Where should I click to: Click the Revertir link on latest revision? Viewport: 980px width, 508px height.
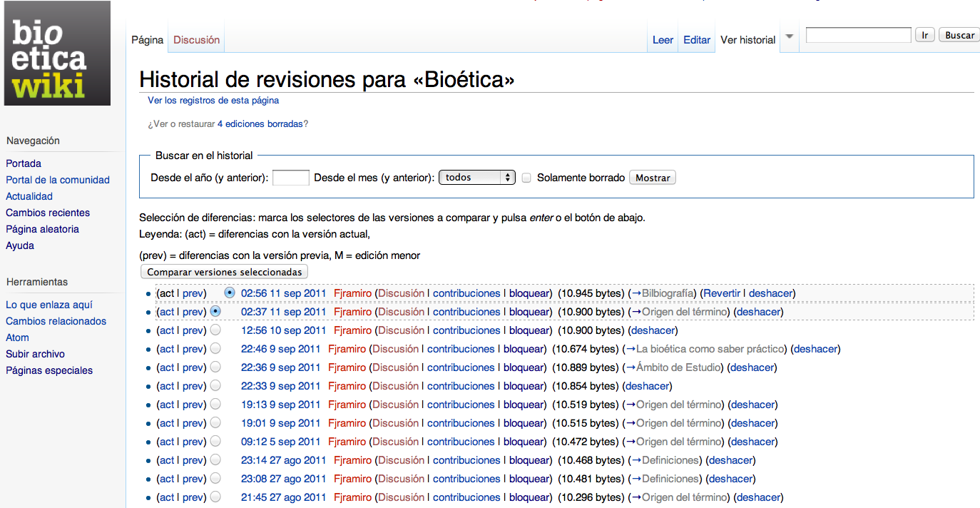coord(722,293)
